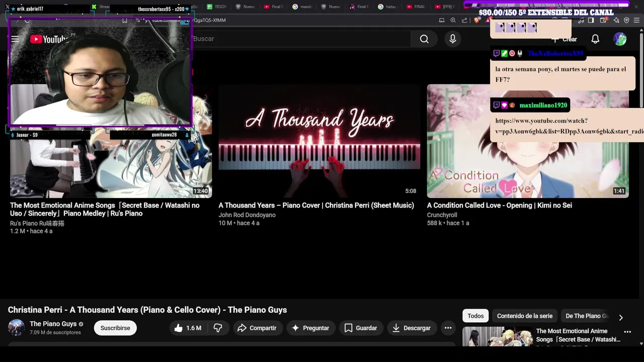
Task: Click the browser zoom magnifier icon in address bar
Action: pos(453,20)
